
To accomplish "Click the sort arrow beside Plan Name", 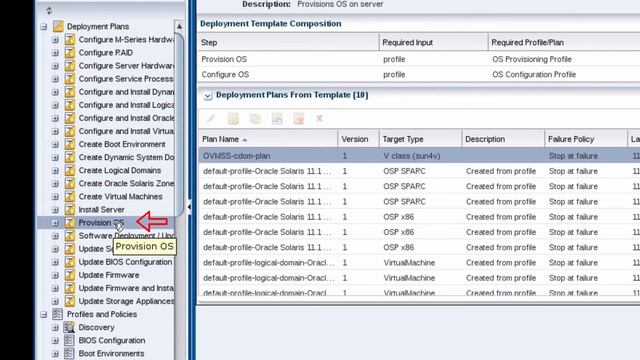I will point(244,140).
